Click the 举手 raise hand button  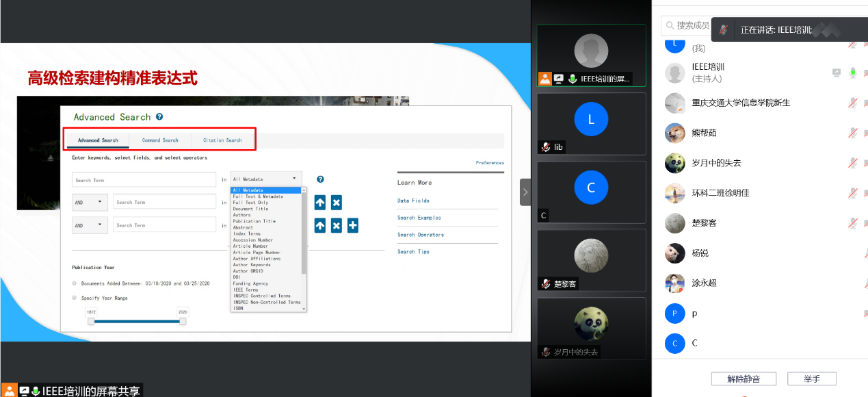(x=812, y=379)
